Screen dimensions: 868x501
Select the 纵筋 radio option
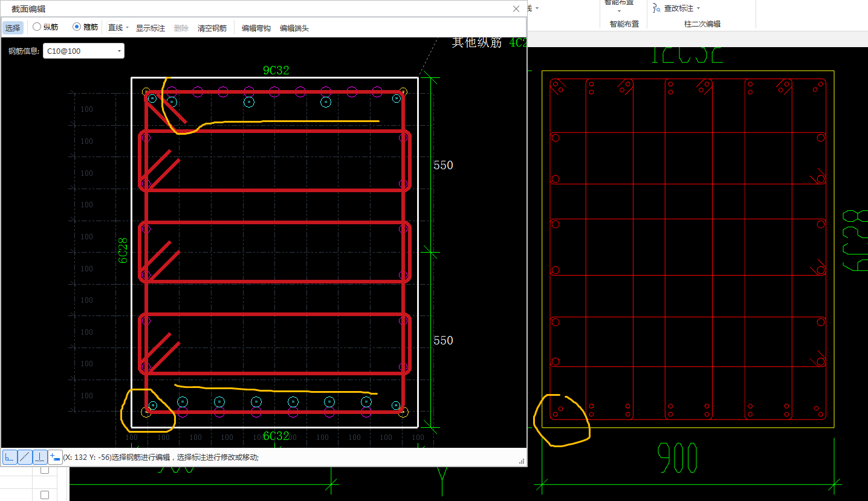point(45,27)
